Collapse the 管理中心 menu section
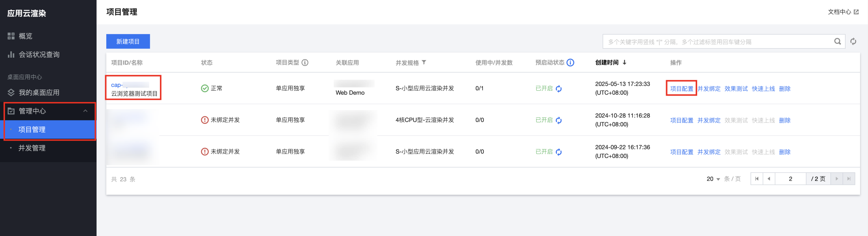 (85, 111)
